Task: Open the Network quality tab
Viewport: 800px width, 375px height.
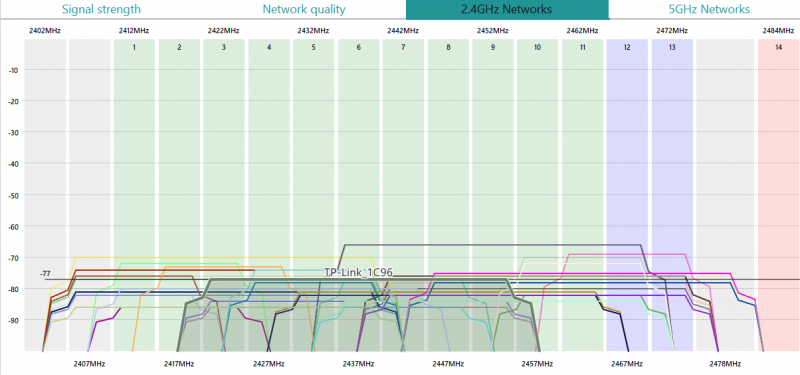Action: pyautogui.click(x=304, y=9)
